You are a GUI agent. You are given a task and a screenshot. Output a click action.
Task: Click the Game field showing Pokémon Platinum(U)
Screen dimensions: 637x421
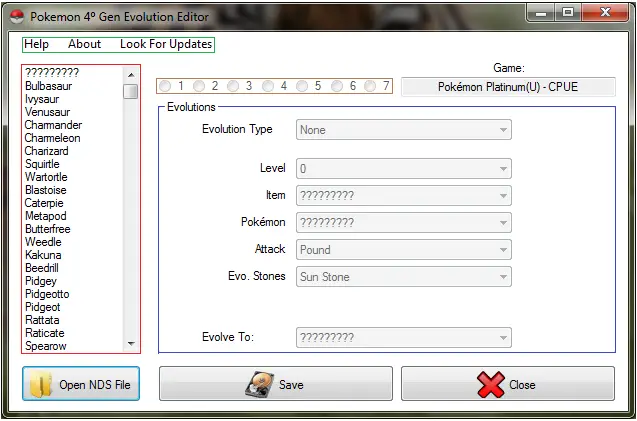pos(508,87)
